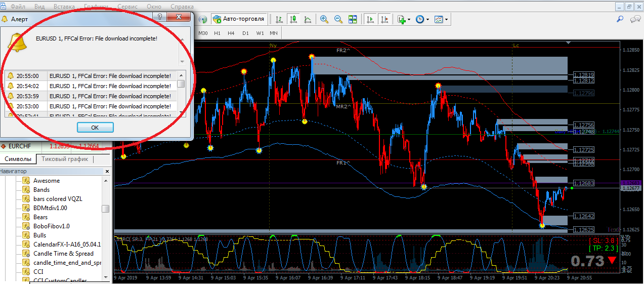Switch chart to candlestick mode

point(293,19)
